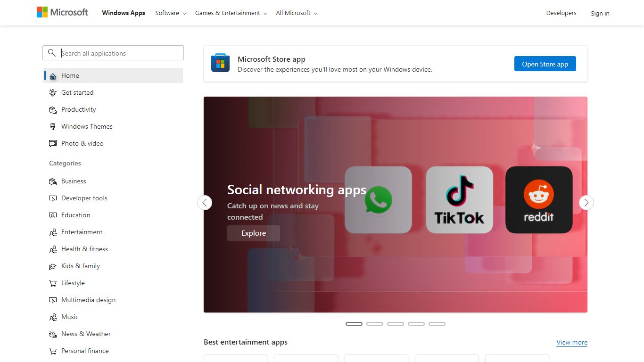Viewport: 644px width, 362px height.
Task: Click the Music category icon
Action: click(x=53, y=317)
